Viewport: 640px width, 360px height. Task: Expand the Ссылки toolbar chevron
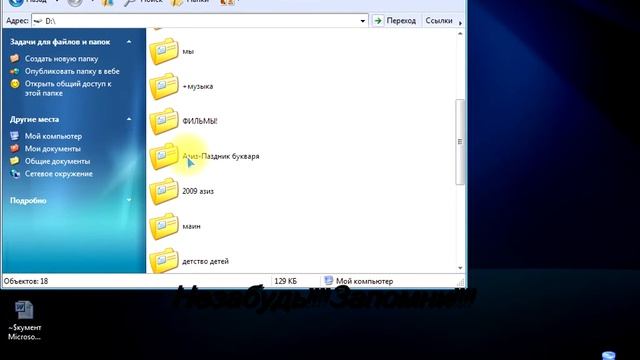pos(460,23)
